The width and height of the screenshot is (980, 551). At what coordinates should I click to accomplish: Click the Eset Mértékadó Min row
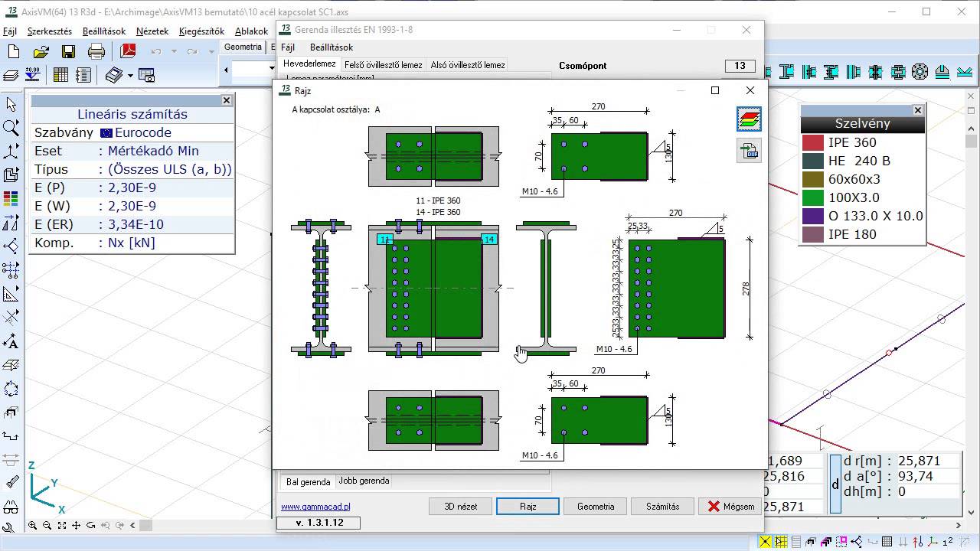click(132, 151)
